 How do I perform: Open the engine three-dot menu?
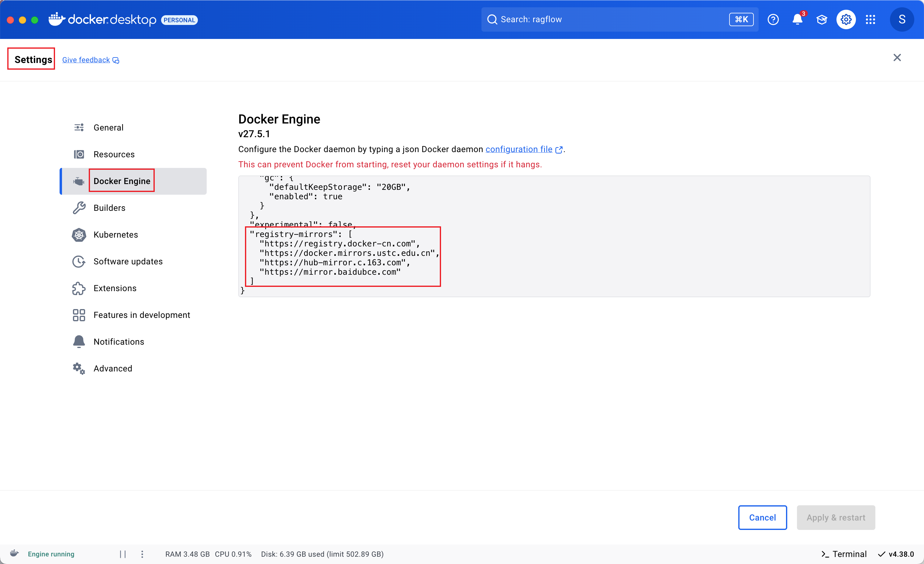[x=142, y=554]
